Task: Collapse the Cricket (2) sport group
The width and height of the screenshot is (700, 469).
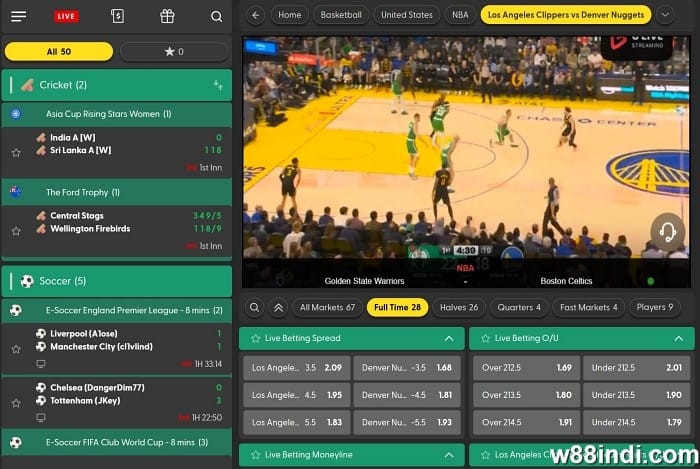Action: pos(117,85)
